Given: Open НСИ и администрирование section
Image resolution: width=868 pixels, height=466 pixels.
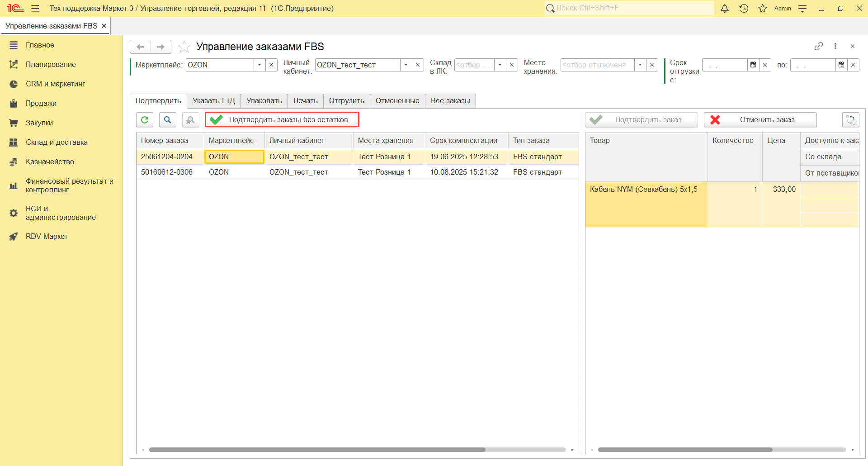Looking at the screenshot, I should click(x=61, y=213).
